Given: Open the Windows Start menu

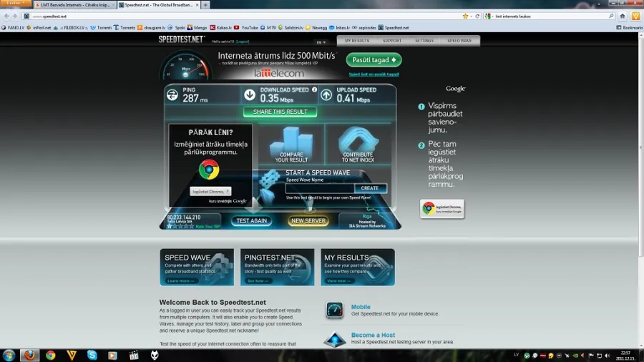Looking at the screenshot, I should click(x=9, y=355).
